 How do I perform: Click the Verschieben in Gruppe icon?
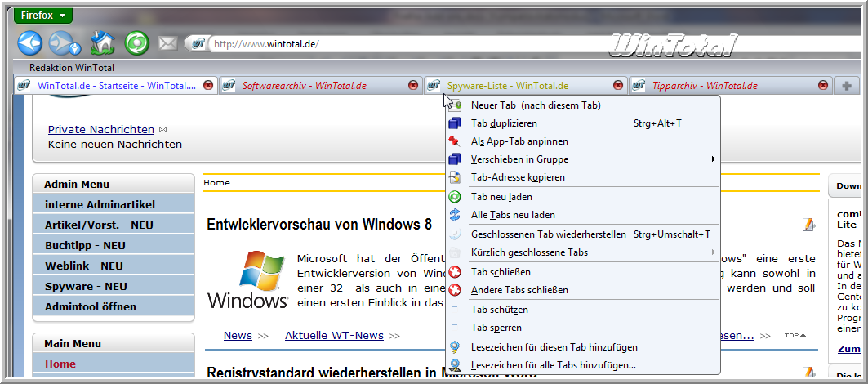click(x=455, y=159)
